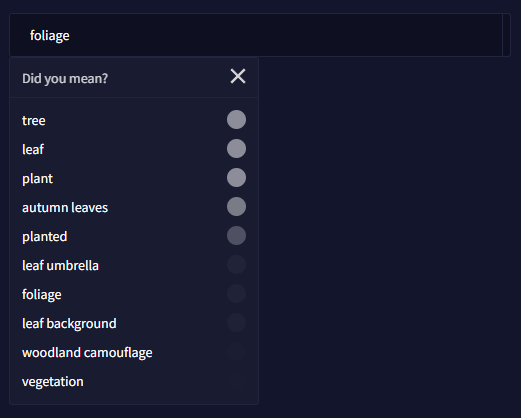
Task: Click the circle beside autumn leaves
Action: tap(236, 206)
